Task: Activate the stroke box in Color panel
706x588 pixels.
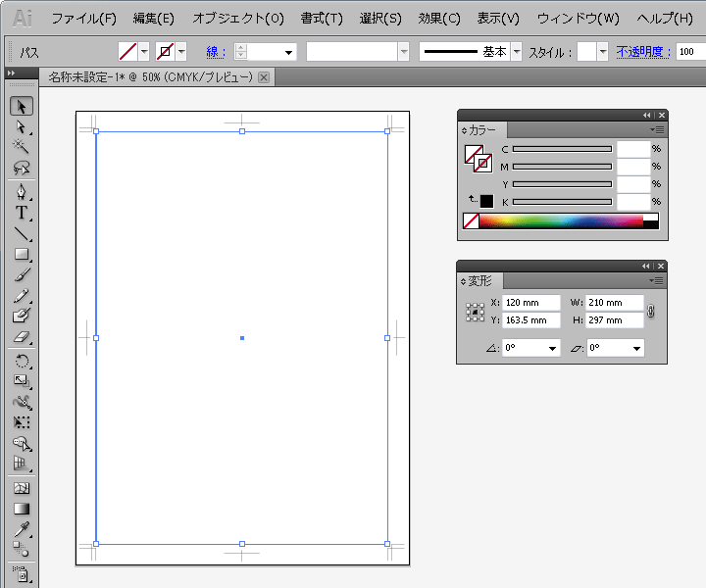Action: [x=482, y=164]
